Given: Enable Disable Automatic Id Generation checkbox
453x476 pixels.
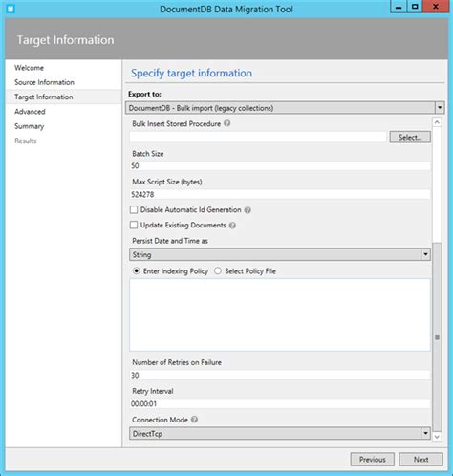Looking at the screenshot, I should click(134, 209).
